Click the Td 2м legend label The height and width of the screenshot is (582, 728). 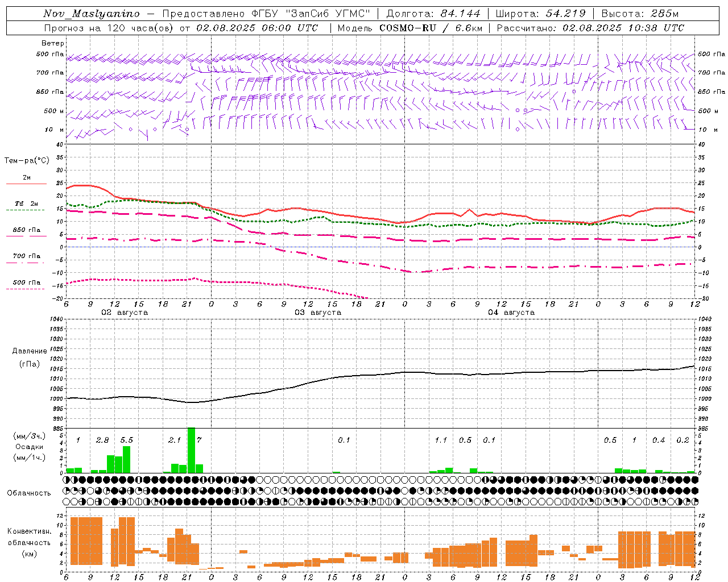tap(26, 203)
